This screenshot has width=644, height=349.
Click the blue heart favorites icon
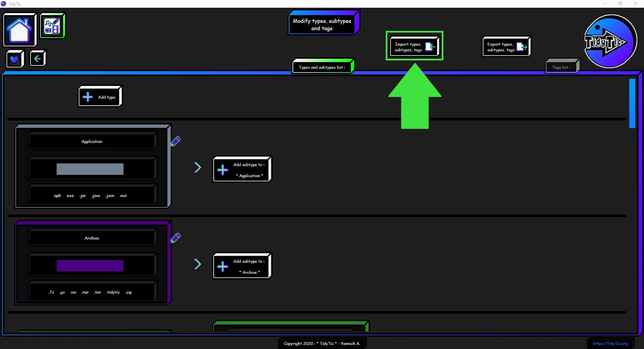pyautogui.click(x=14, y=59)
